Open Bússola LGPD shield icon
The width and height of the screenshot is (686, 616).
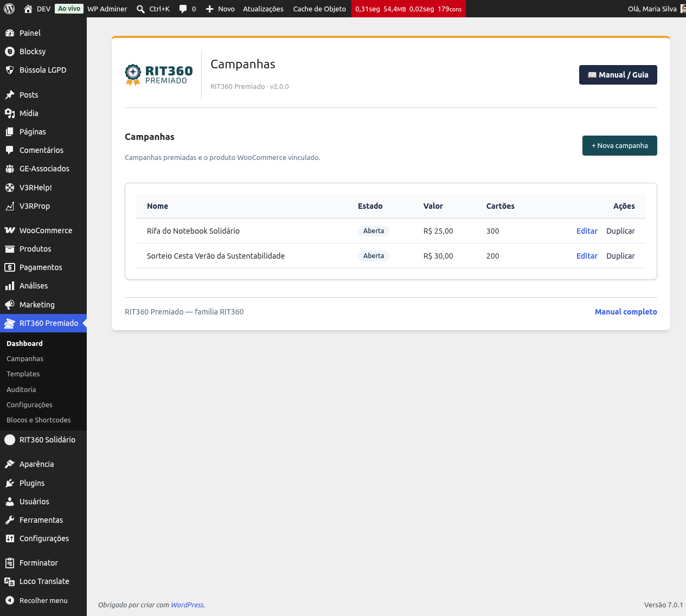click(10, 70)
